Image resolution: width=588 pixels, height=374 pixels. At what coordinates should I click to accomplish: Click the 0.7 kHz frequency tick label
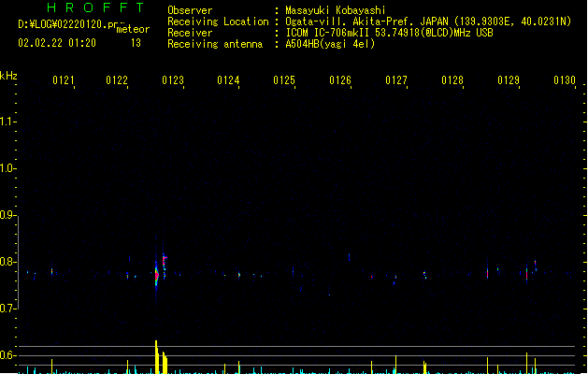pos(7,309)
